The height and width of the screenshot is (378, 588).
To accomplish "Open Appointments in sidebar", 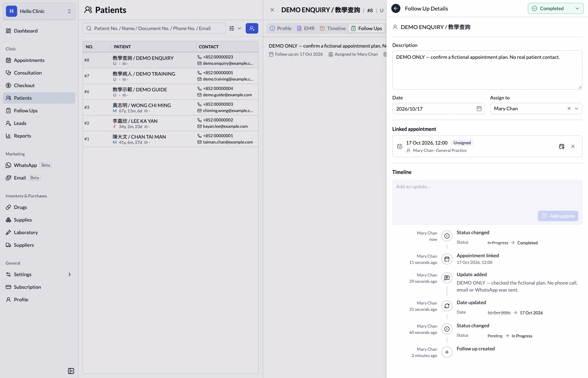I will (x=39, y=60).
